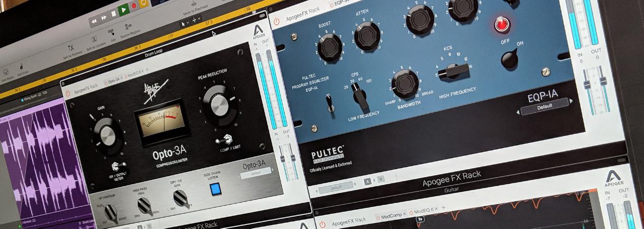Click the Opto-3A output level fader
Viewport: 644px width, 229px height.
pyautogui.click(x=292, y=156)
